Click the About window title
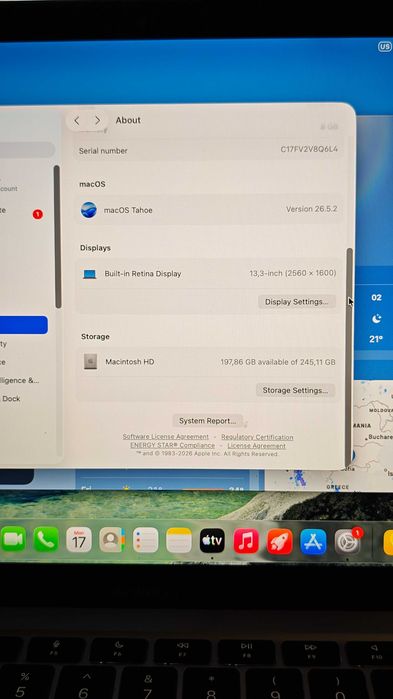Screen dimensions: 393x699 [128, 120]
